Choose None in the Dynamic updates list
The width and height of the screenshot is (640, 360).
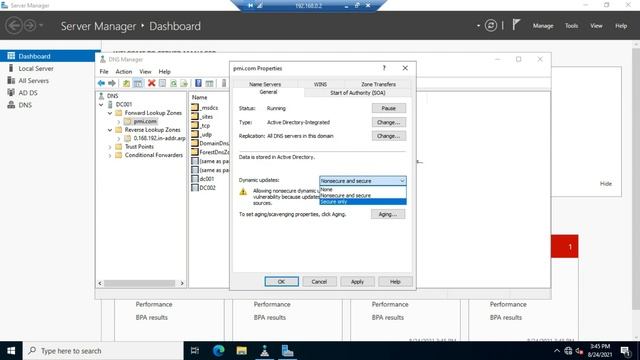click(x=362, y=189)
